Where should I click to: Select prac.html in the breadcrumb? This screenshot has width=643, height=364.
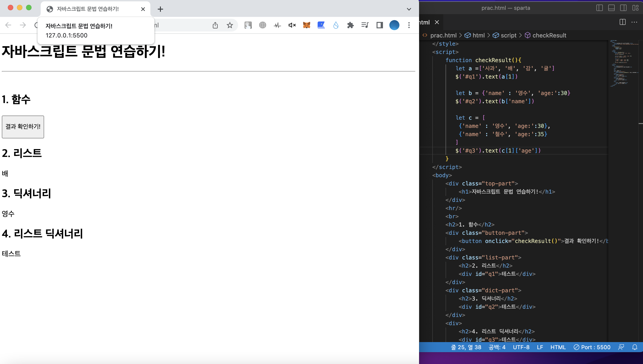(x=444, y=35)
